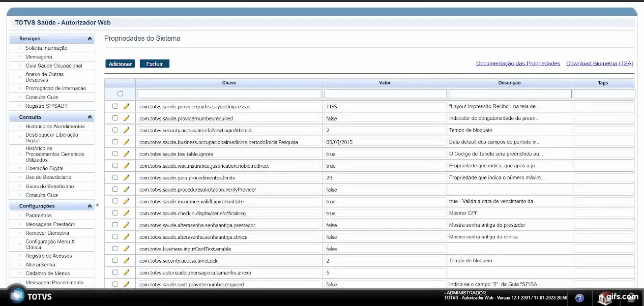The image size is (644, 306).
Task: Click the Adicionar button
Action: (x=120, y=64)
